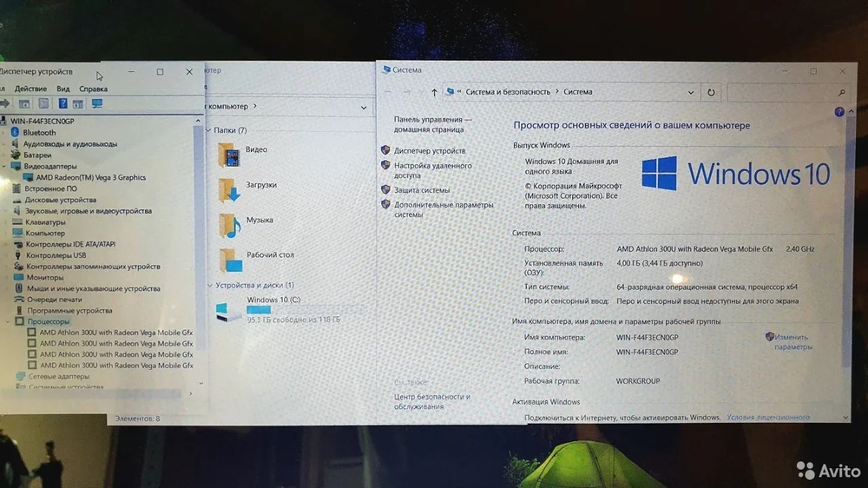Viewport: 868px width, 488px height.
Task: Click the Windows 10 logo image
Action: click(736, 174)
